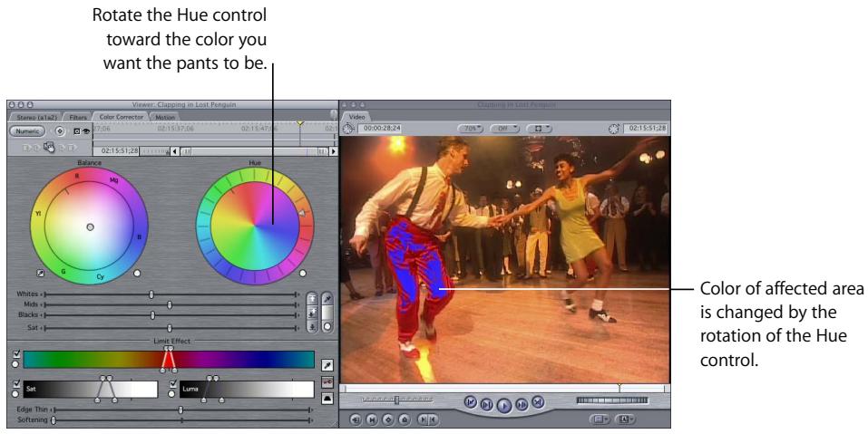868x434 pixels.
Task: Click the Limit Effect hue color bar
Action: coord(169,360)
